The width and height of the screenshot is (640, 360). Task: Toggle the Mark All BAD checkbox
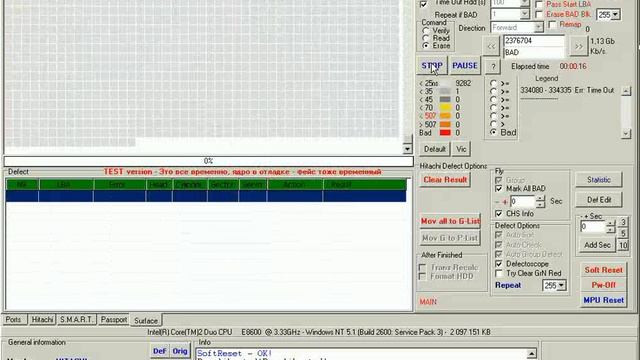tap(498, 189)
